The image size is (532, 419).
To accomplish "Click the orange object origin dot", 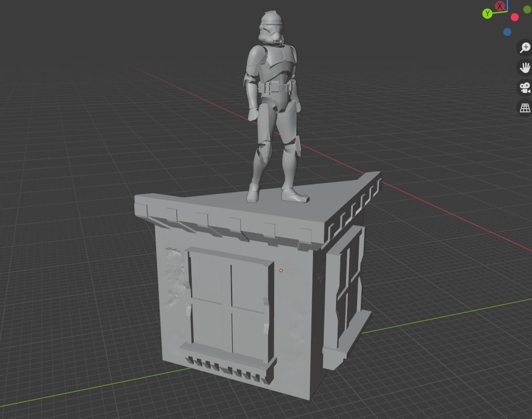I will tap(280, 270).
